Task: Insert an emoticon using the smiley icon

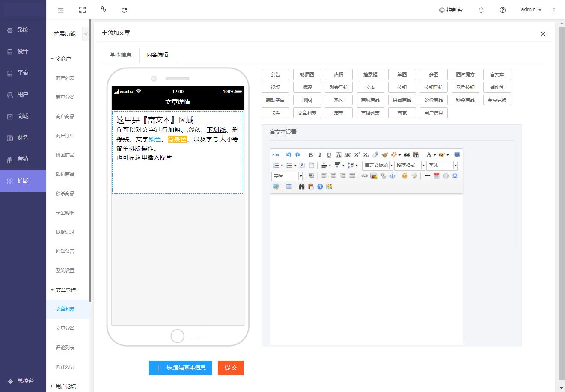Action: [x=404, y=176]
